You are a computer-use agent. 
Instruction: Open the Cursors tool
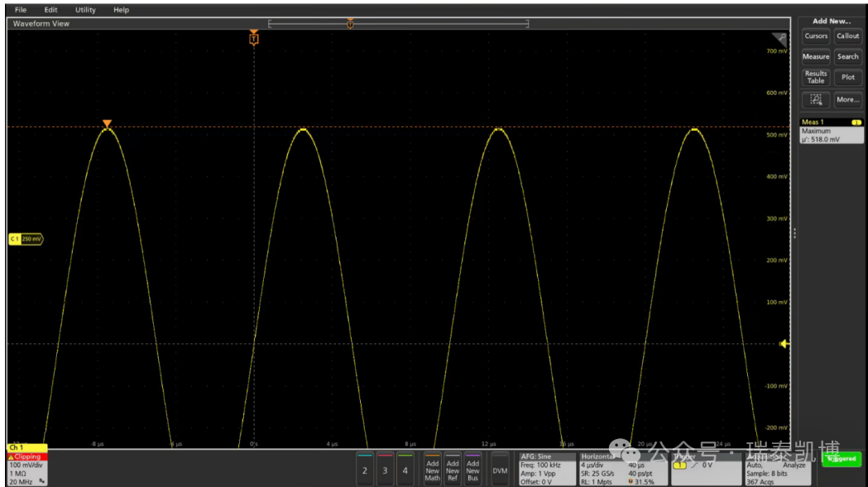click(815, 36)
